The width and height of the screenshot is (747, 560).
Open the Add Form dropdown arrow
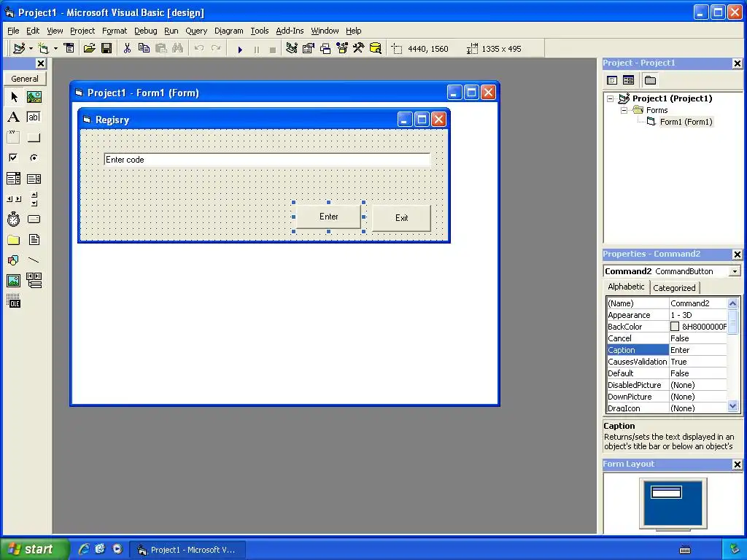click(x=55, y=49)
